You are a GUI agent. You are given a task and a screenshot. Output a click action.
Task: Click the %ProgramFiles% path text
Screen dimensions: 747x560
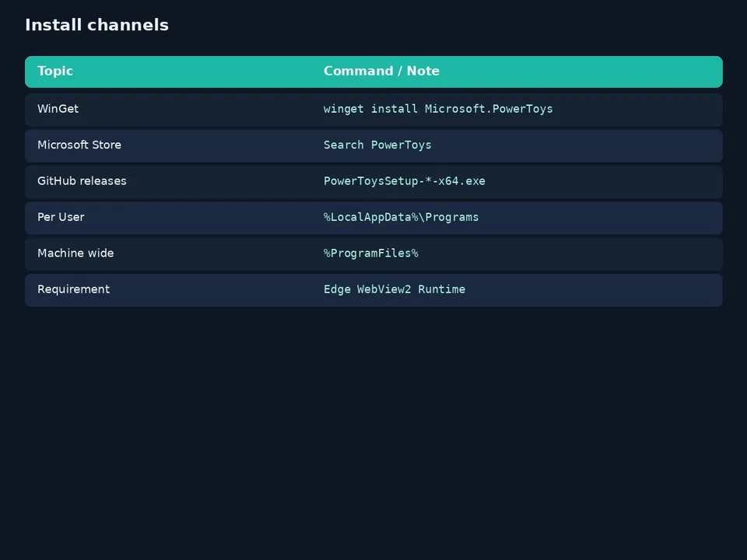(x=370, y=254)
